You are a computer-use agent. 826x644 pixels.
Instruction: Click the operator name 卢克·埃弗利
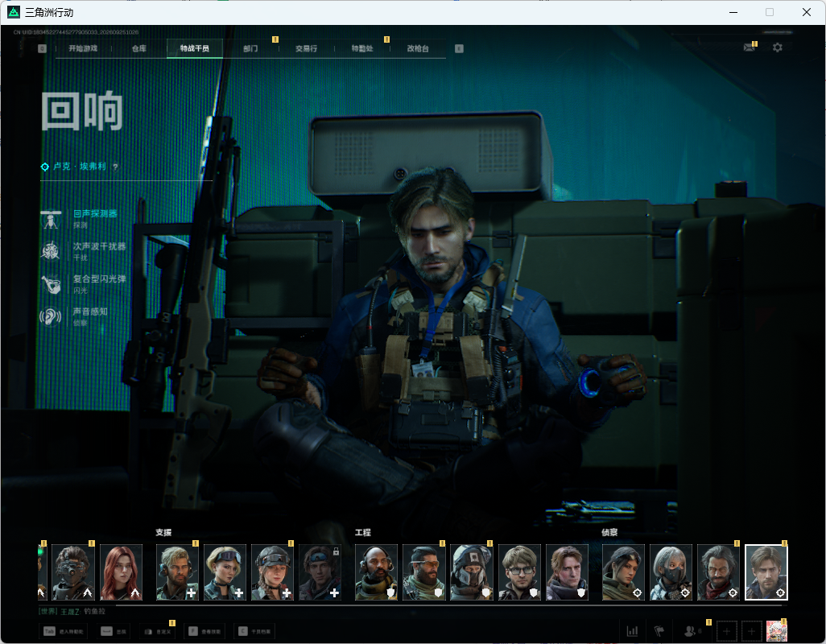[80, 167]
